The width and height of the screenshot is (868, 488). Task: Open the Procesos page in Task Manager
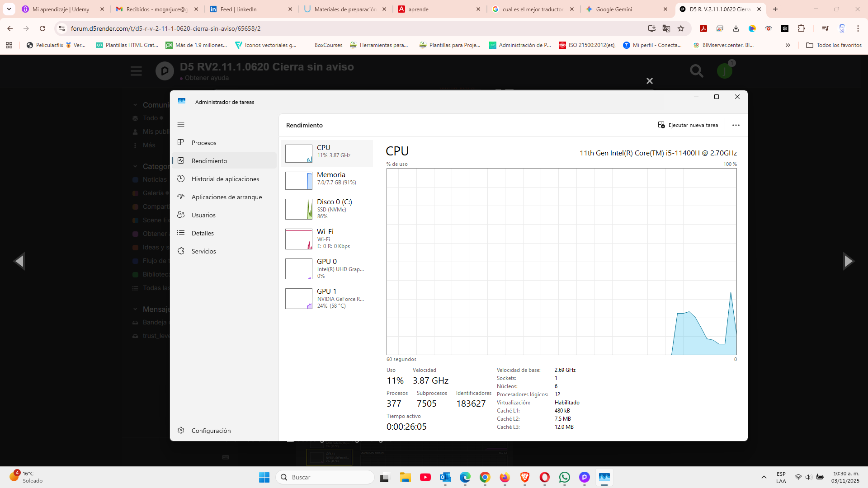pyautogui.click(x=204, y=143)
